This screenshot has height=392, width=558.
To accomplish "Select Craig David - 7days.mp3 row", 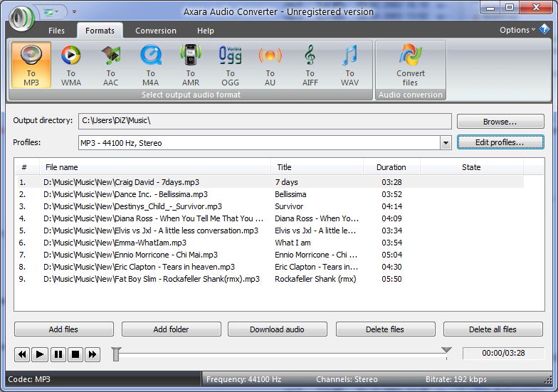I will click(x=270, y=182).
